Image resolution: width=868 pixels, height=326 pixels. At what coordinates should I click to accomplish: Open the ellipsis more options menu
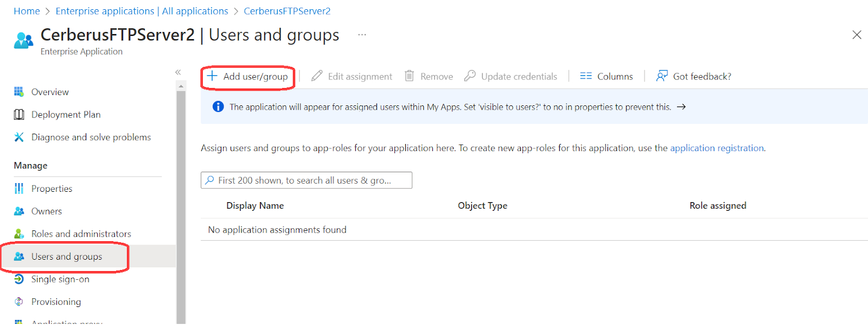click(362, 35)
